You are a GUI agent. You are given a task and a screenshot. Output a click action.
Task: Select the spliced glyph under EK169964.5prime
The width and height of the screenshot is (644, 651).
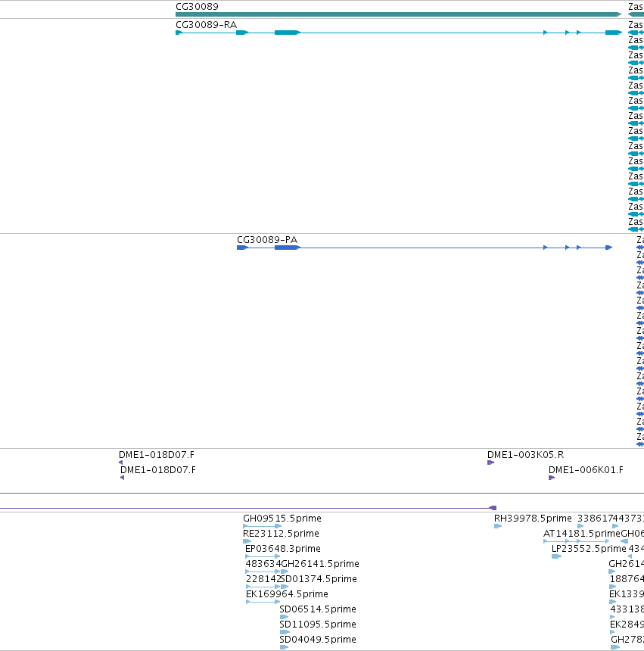[x=263, y=602]
